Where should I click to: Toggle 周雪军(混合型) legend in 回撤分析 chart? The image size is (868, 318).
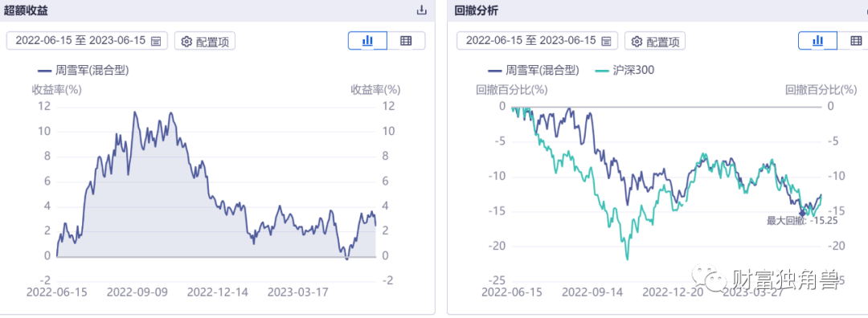(534, 70)
